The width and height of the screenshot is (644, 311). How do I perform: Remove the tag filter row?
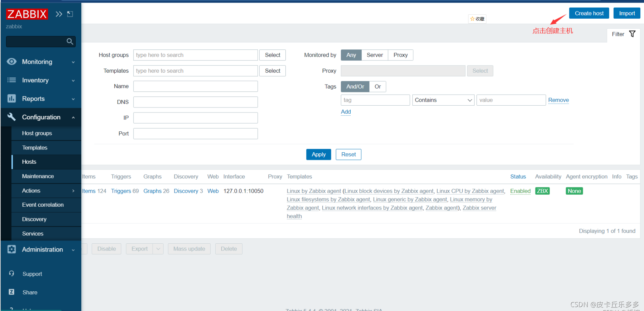pyautogui.click(x=558, y=100)
